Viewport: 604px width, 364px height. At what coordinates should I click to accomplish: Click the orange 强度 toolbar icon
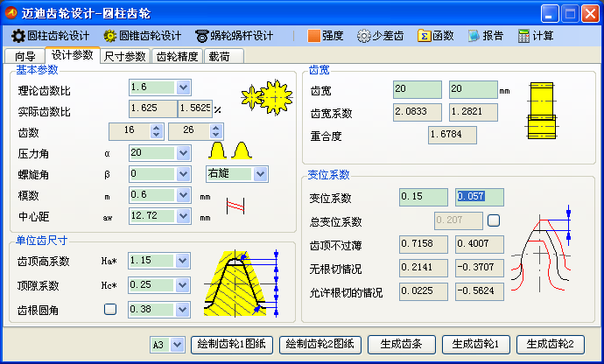(314, 36)
